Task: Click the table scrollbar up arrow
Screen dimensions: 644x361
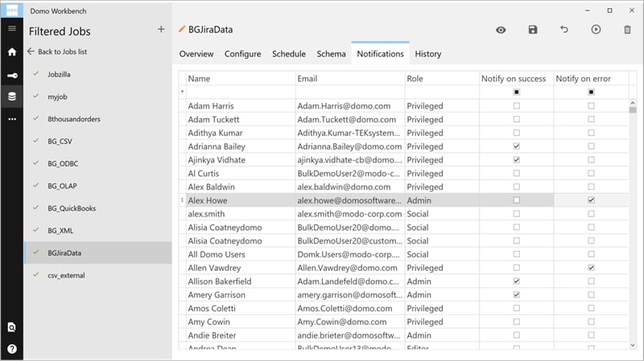Action: 633,103
